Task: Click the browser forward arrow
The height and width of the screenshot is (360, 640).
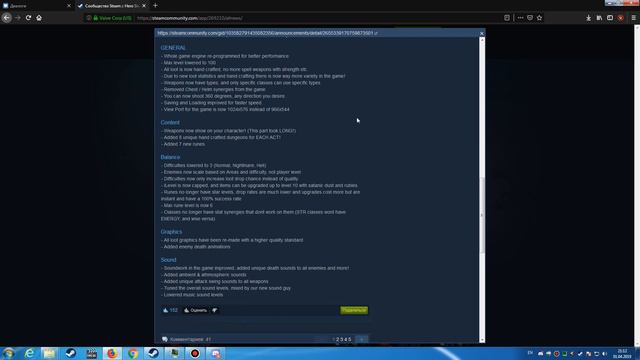Action: [x=18, y=18]
